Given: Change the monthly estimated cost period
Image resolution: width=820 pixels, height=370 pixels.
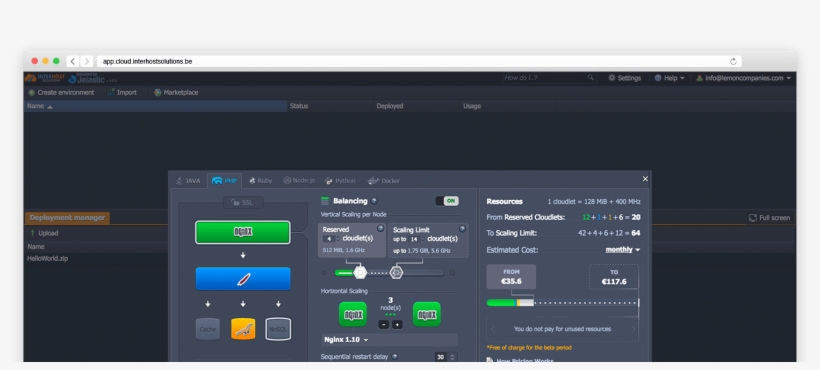Looking at the screenshot, I should point(622,250).
